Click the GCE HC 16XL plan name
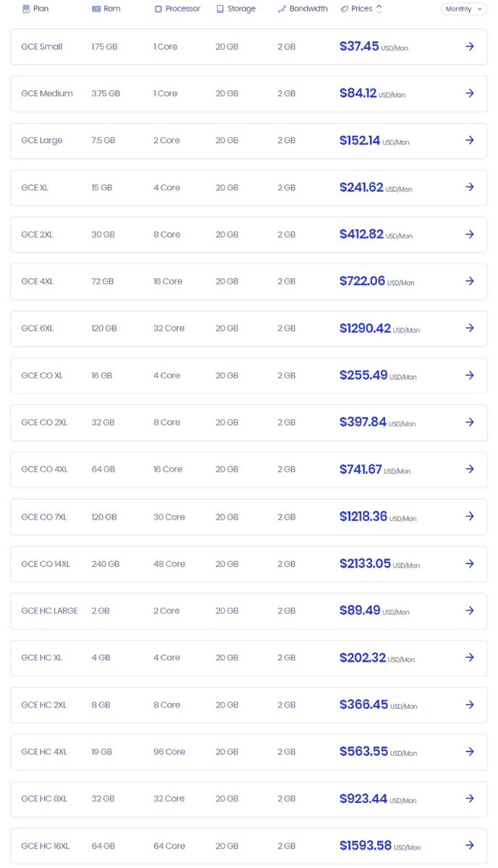 [46, 846]
